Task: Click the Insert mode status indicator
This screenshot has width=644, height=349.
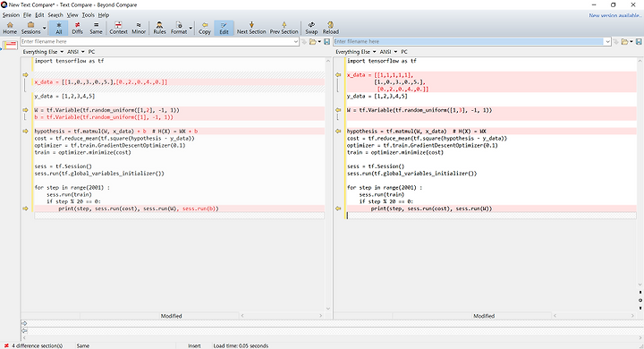Action: [194, 345]
